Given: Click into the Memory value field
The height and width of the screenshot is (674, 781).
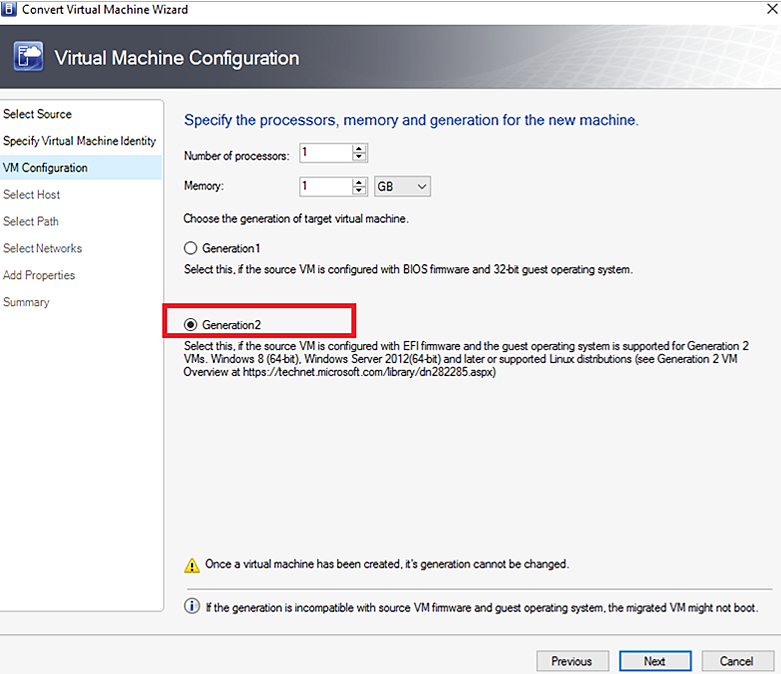Looking at the screenshot, I should (326, 186).
